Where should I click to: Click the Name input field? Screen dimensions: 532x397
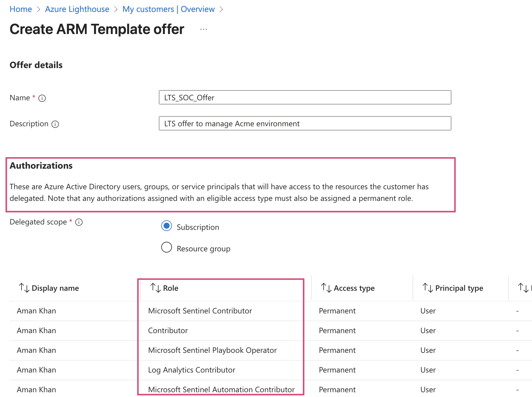[x=305, y=97]
